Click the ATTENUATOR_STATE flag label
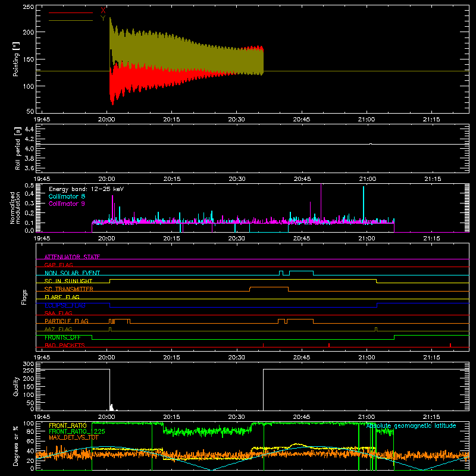The height and width of the screenshot is (476, 476). point(72,257)
